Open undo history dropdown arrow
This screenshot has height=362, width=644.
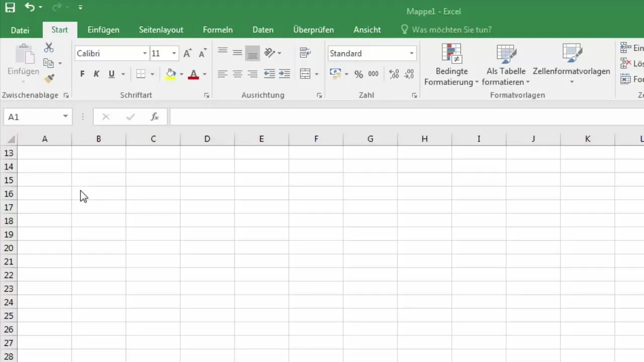point(40,8)
